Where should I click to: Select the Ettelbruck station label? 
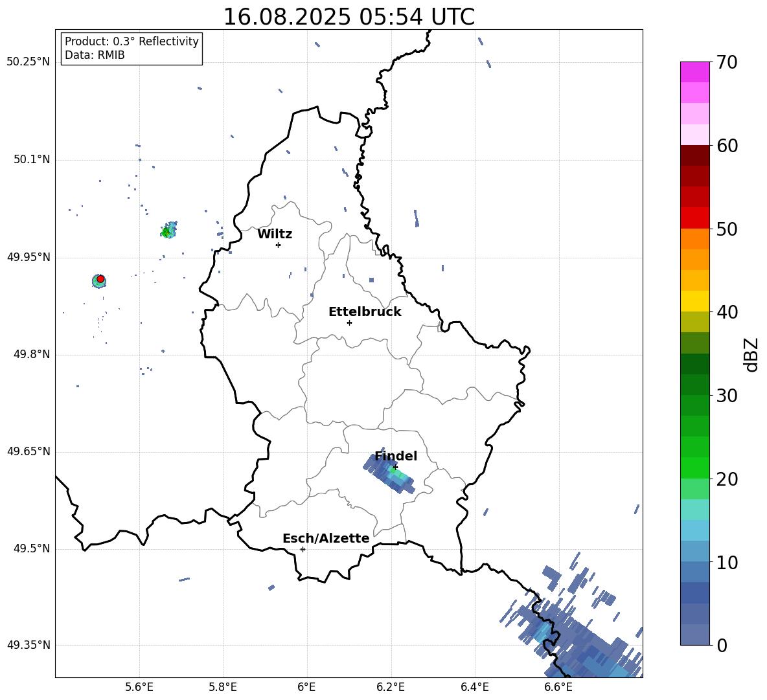pos(365,312)
